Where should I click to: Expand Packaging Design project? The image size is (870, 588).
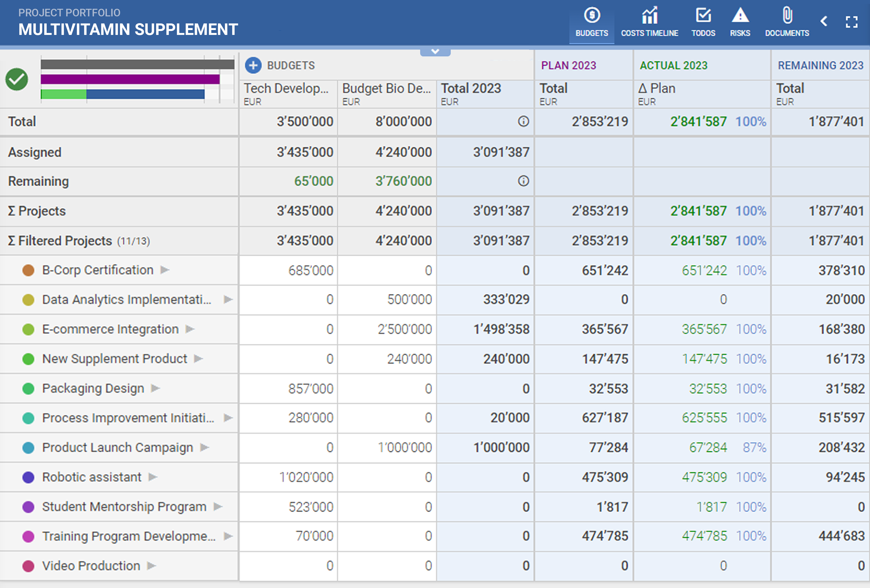pos(156,388)
